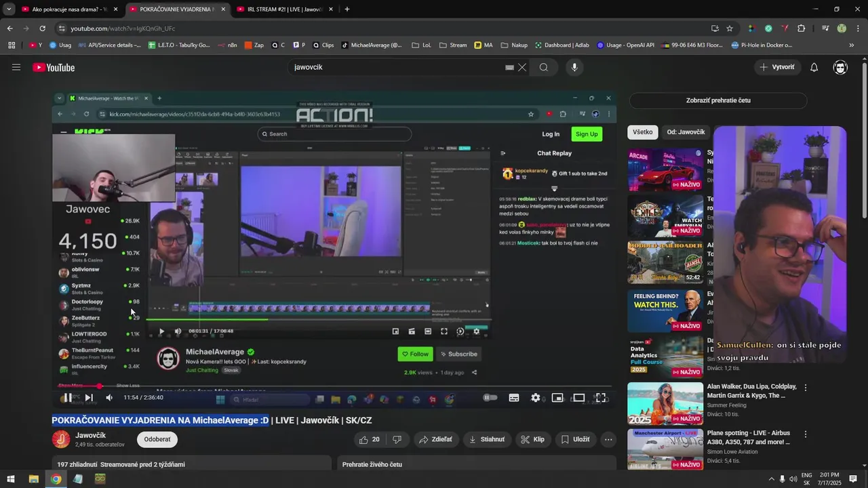
Task: Like the video with thumbs up
Action: (370, 439)
